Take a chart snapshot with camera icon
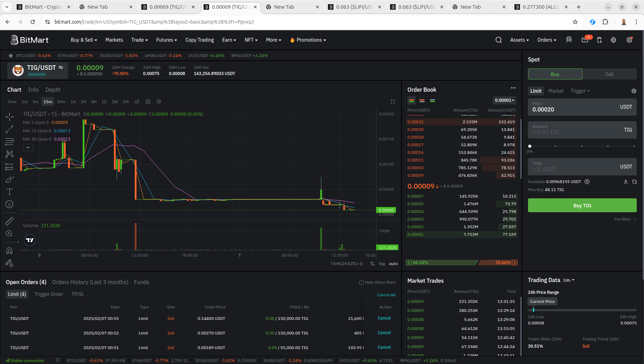The height and width of the screenshot is (364, 644). 148,101
